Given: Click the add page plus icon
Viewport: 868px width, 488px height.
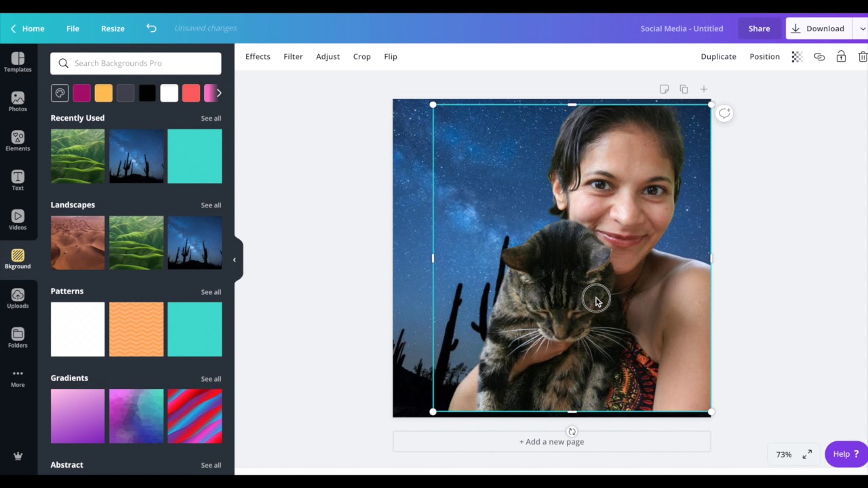Looking at the screenshot, I should [704, 89].
